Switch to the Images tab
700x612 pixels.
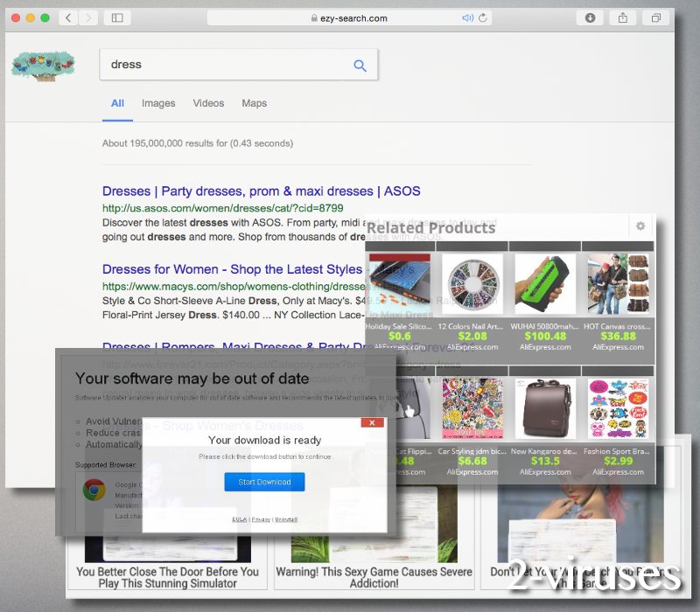[x=158, y=103]
